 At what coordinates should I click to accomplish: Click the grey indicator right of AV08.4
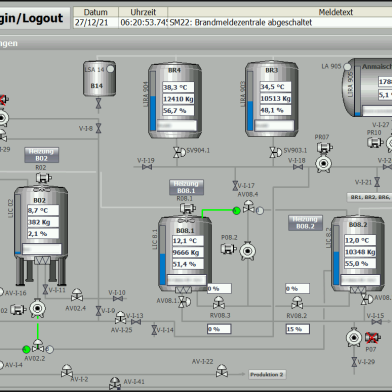260,211
